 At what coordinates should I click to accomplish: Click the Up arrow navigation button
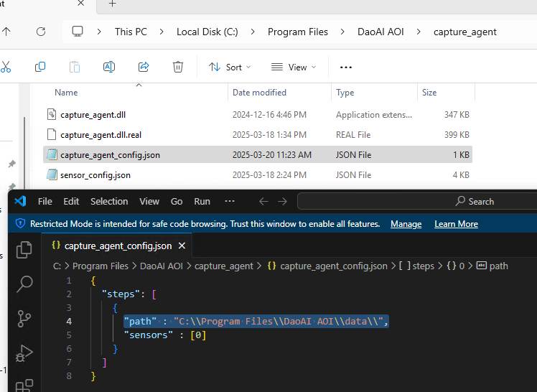click(x=6, y=32)
